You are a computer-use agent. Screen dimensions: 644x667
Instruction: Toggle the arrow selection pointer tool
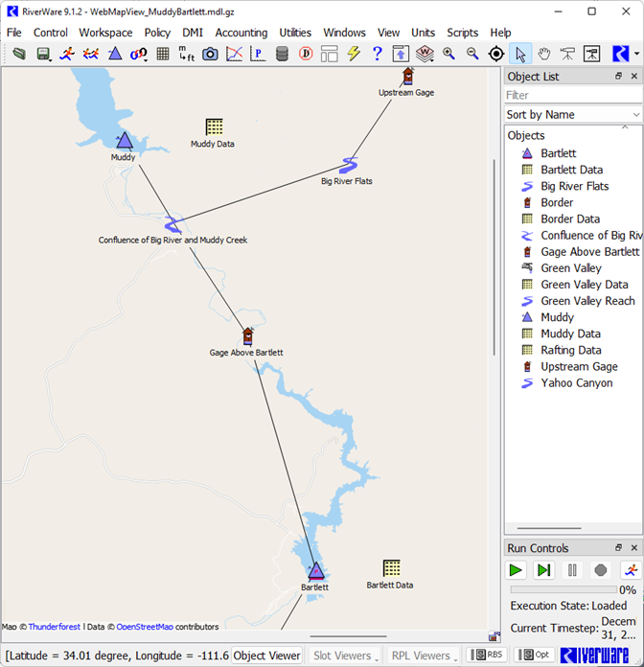coord(520,55)
